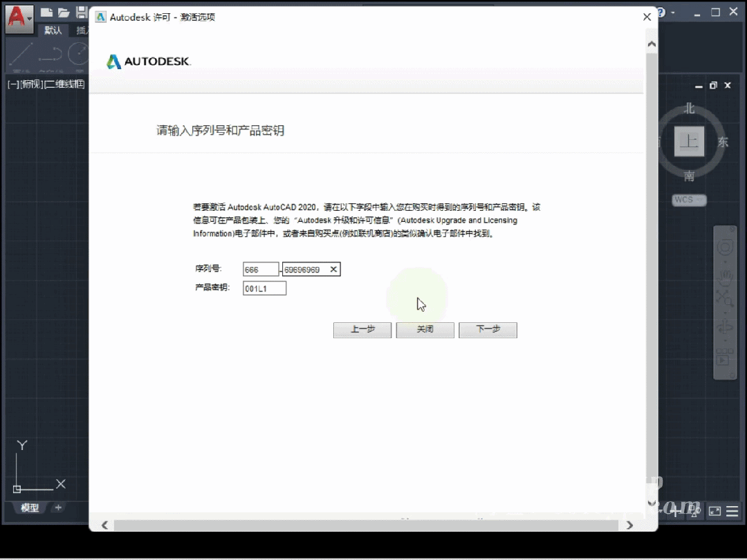
Task: Clear the serial number field with the X
Action: point(333,270)
